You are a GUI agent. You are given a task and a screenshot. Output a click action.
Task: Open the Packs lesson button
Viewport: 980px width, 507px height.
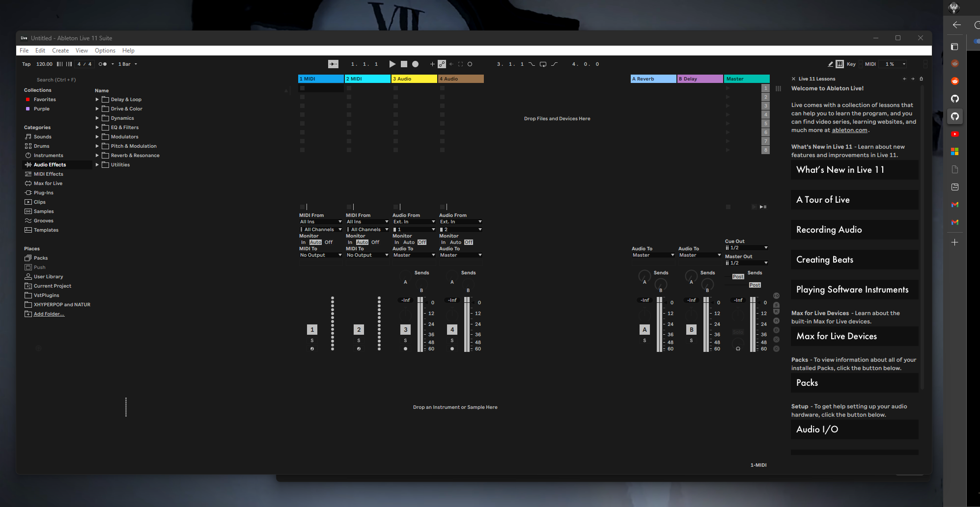854,383
